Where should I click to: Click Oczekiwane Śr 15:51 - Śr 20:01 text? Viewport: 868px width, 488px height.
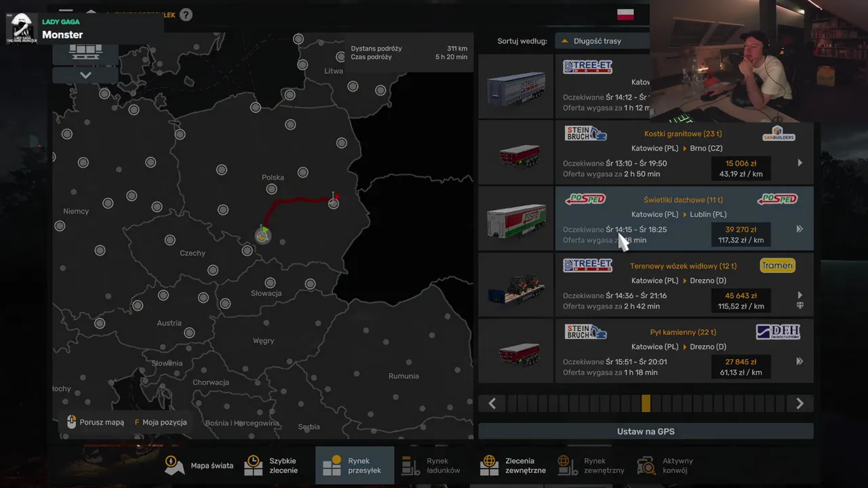click(x=614, y=362)
